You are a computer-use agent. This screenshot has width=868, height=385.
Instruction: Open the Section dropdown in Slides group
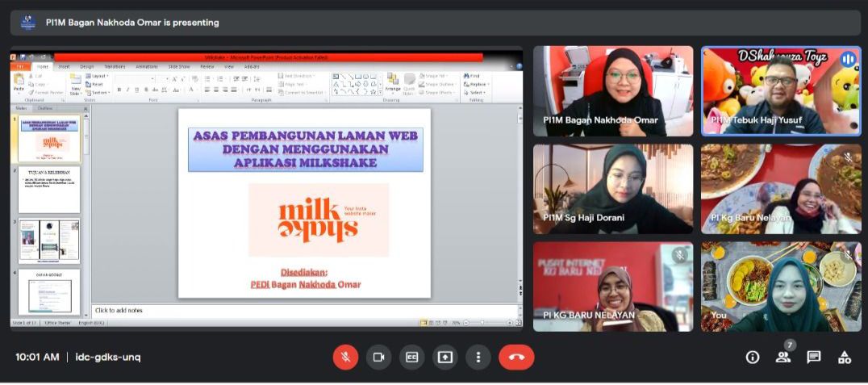pyautogui.click(x=98, y=93)
